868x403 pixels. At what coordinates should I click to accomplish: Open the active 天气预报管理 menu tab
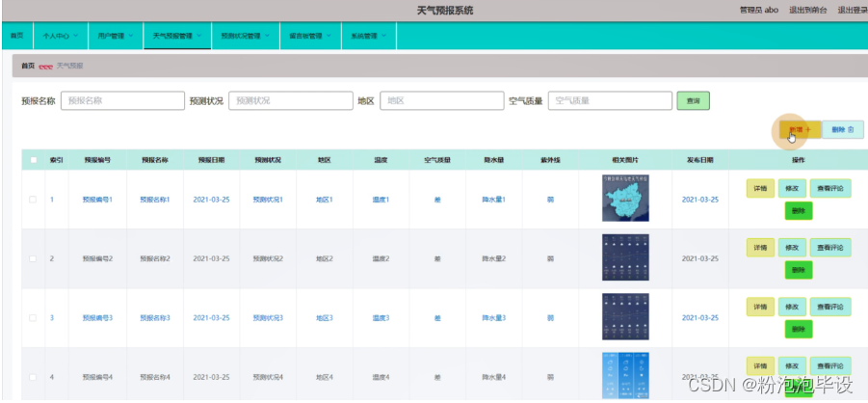coord(176,36)
